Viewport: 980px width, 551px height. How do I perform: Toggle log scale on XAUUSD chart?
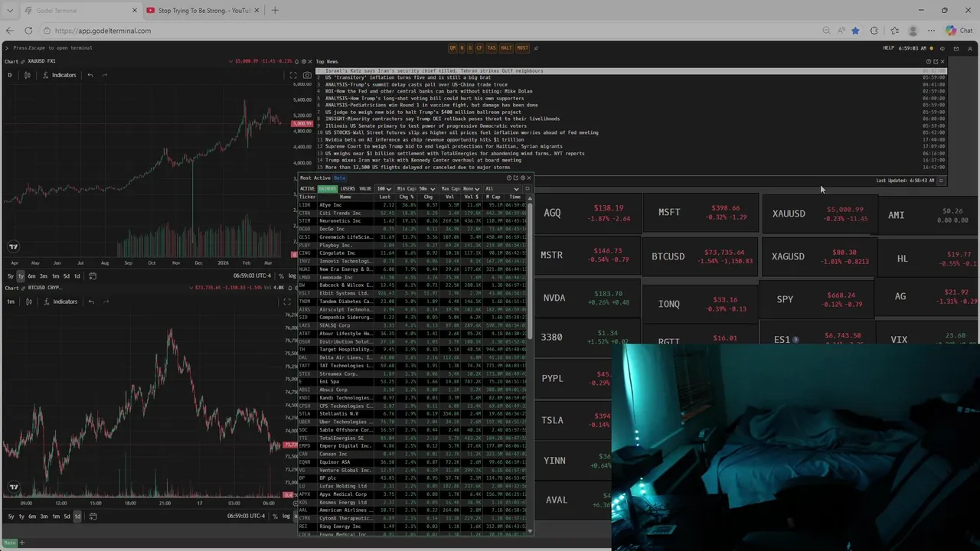point(292,276)
